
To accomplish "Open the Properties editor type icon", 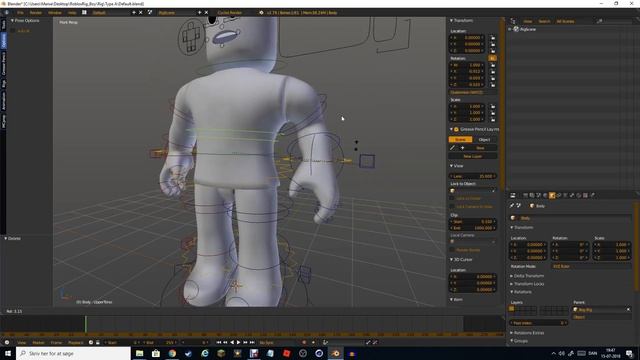I will tap(513, 196).
